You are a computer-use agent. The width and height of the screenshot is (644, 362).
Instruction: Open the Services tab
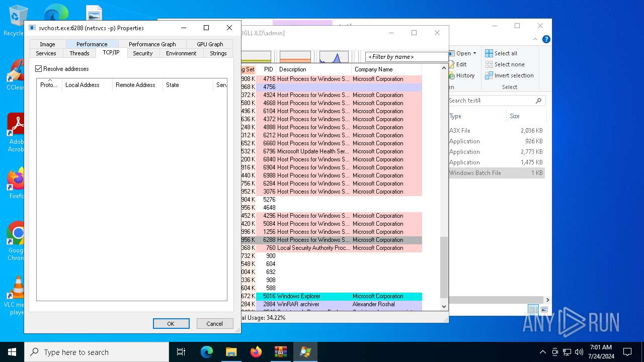(46, 53)
